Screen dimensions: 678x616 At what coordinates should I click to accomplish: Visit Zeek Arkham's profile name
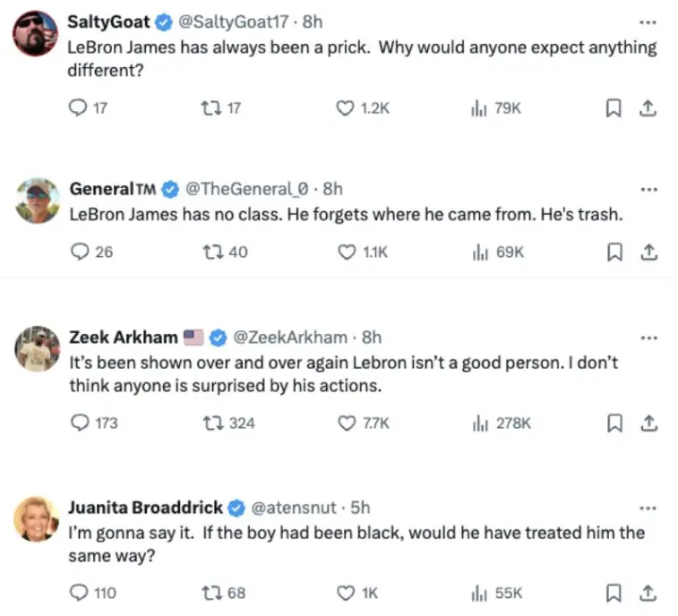click(x=124, y=338)
